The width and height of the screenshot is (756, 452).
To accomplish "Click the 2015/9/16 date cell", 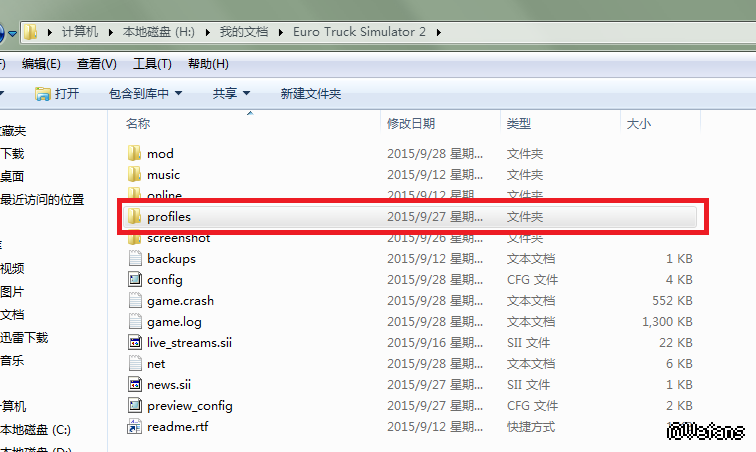I will [x=434, y=342].
